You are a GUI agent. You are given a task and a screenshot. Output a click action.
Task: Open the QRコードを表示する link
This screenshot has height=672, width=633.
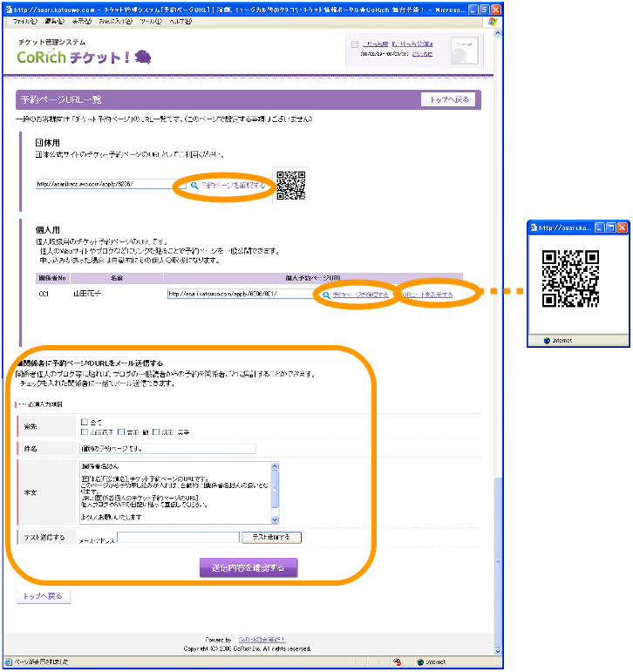[427, 295]
